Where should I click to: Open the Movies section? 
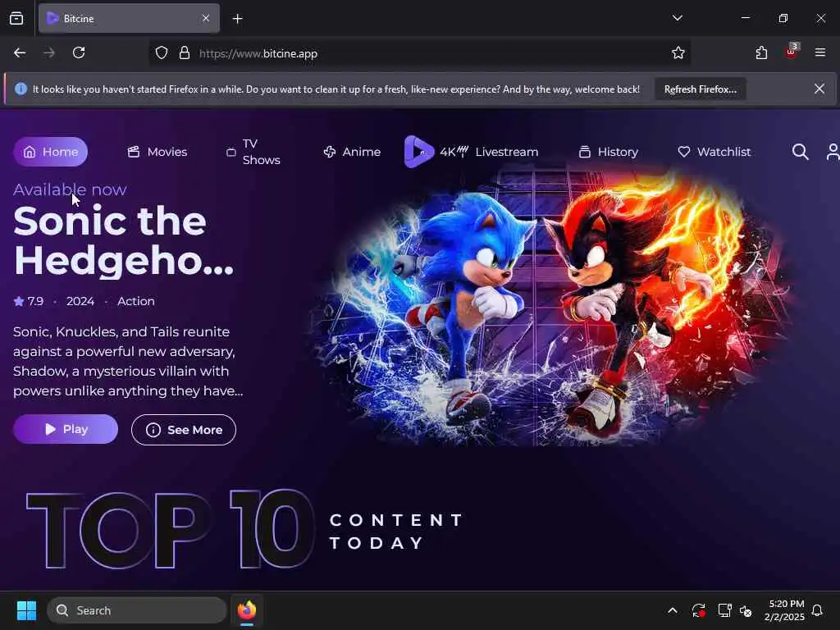[x=157, y=152]
